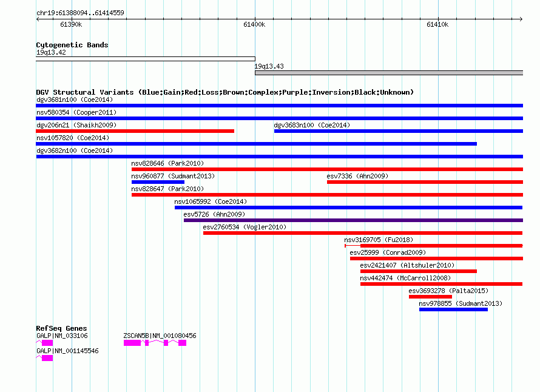Click the 19q13.42 cytogenetic band bar
This screenshot has height=392, width=540.
[146, 59]
